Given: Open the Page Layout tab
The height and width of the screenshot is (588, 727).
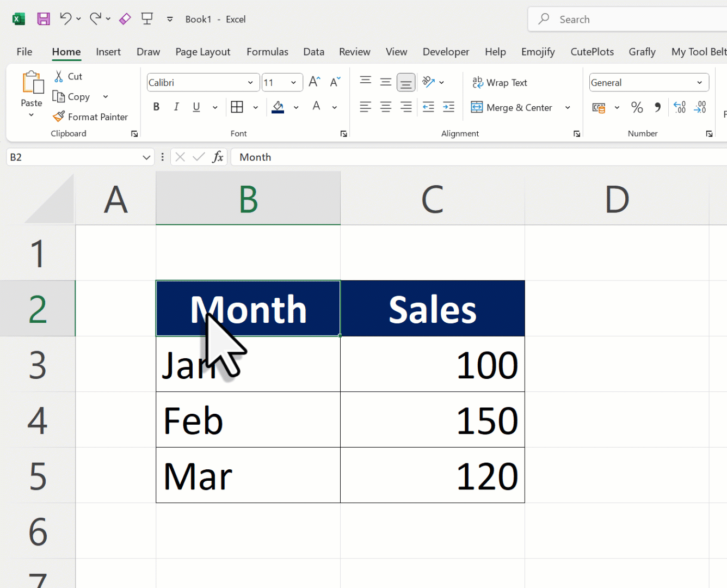Looking at the screenshot, I should 202,52.
